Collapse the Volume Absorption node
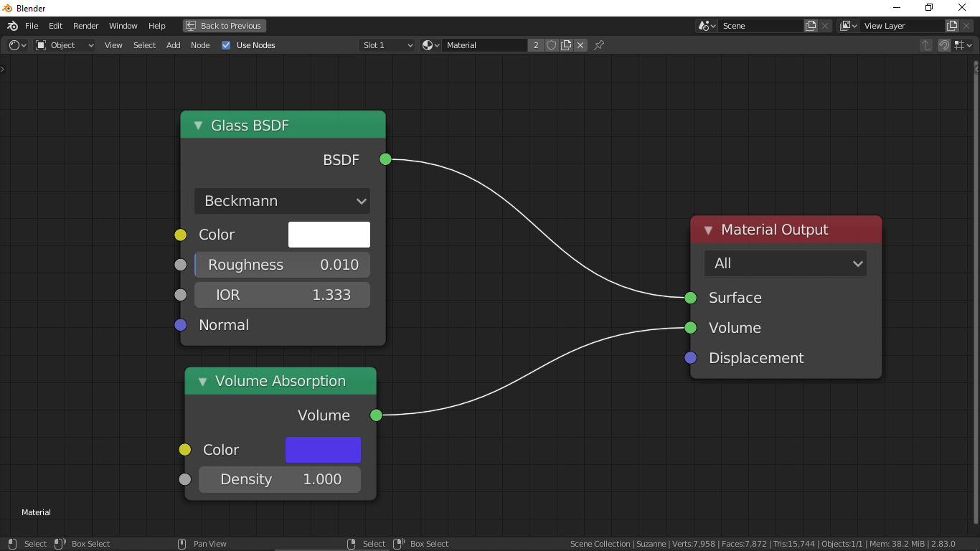 point(203,381)
